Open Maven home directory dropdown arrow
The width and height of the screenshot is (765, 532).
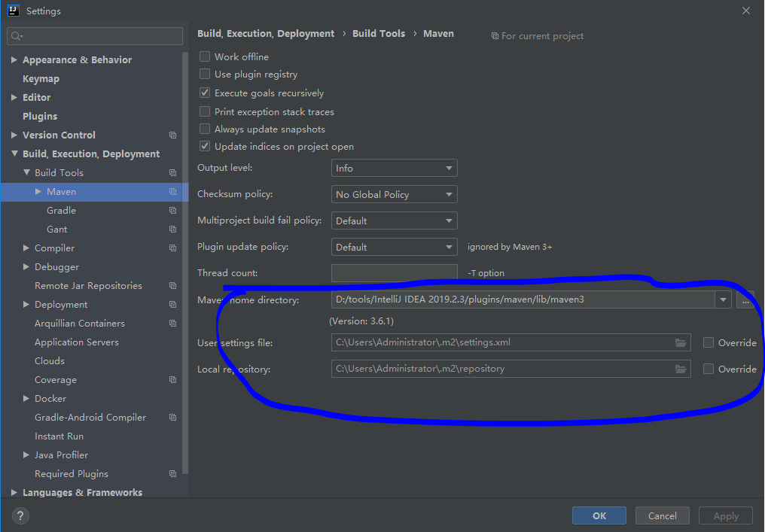[x=723, y=300]
